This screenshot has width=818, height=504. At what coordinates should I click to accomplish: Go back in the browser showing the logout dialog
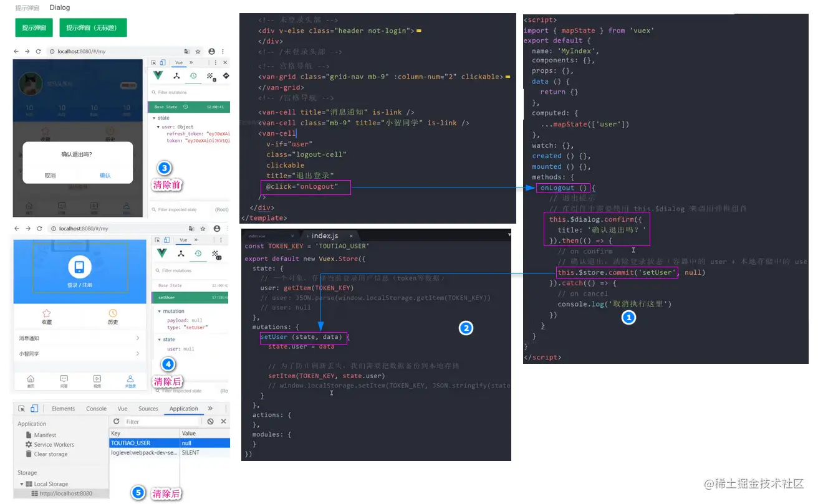pos(17,52)
